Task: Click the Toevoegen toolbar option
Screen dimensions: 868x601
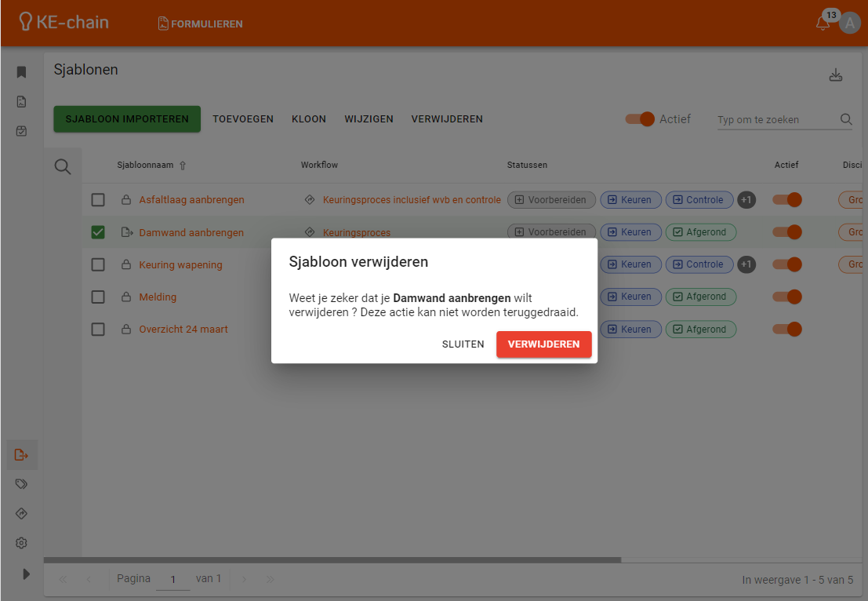Action: point(243,119)
